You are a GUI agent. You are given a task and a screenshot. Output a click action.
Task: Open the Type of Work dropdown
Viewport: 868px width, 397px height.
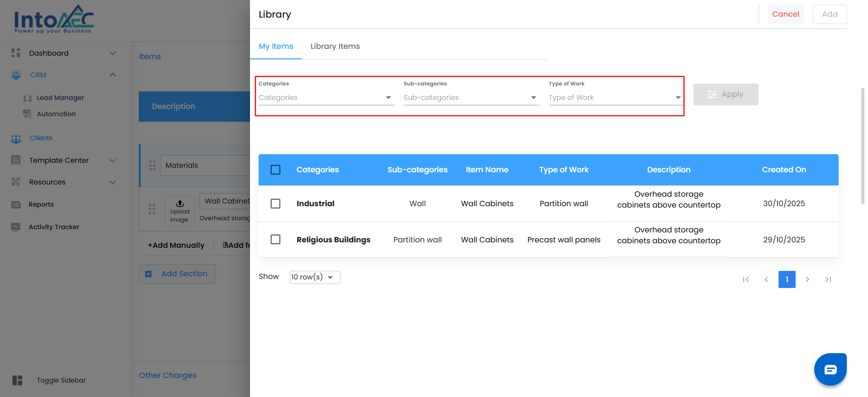[x=614, y=98]
